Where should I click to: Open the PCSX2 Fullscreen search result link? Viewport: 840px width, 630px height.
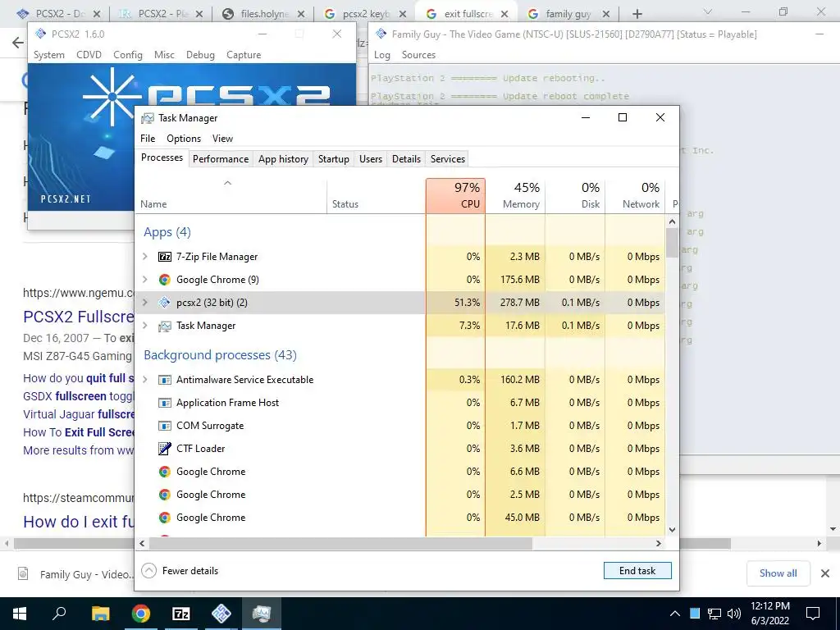[x=79, y=317]
